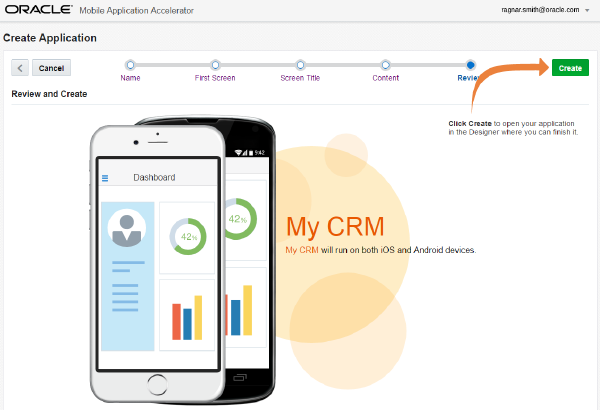Click the Create Application page title
This screenshot has width=600, height=410.
pos(50,38)
